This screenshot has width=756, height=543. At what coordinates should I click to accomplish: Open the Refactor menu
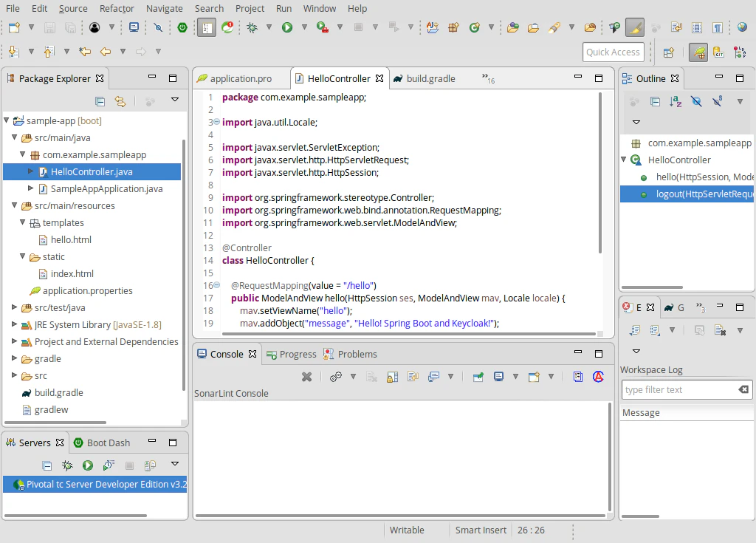(x=117, y=8)
